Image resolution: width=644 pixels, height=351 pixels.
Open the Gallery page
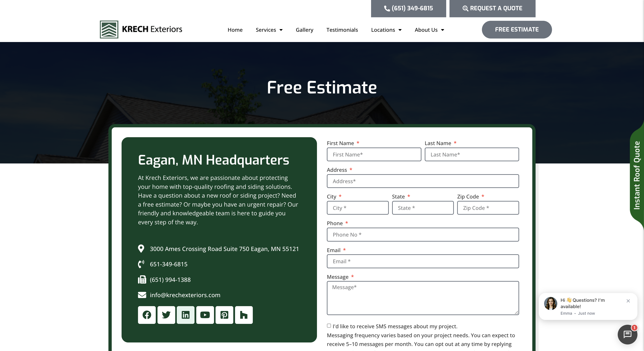[304, 30]
